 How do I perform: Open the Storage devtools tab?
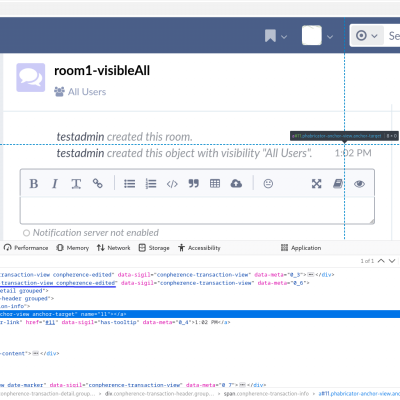[x=154, y=248]
